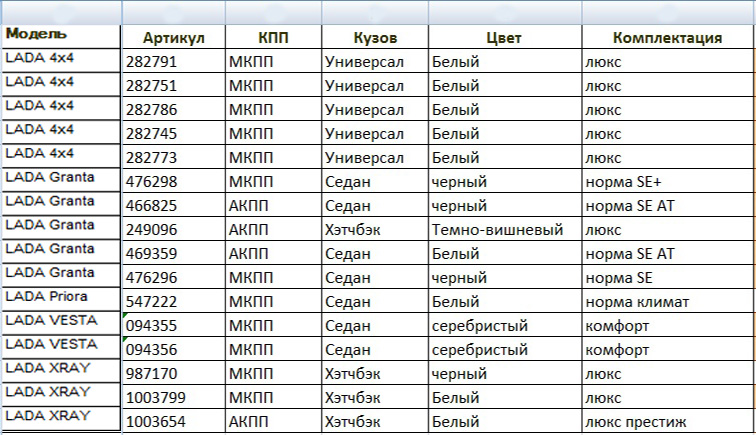
Task: Select article cell 094355
Action: coord(174,325)
